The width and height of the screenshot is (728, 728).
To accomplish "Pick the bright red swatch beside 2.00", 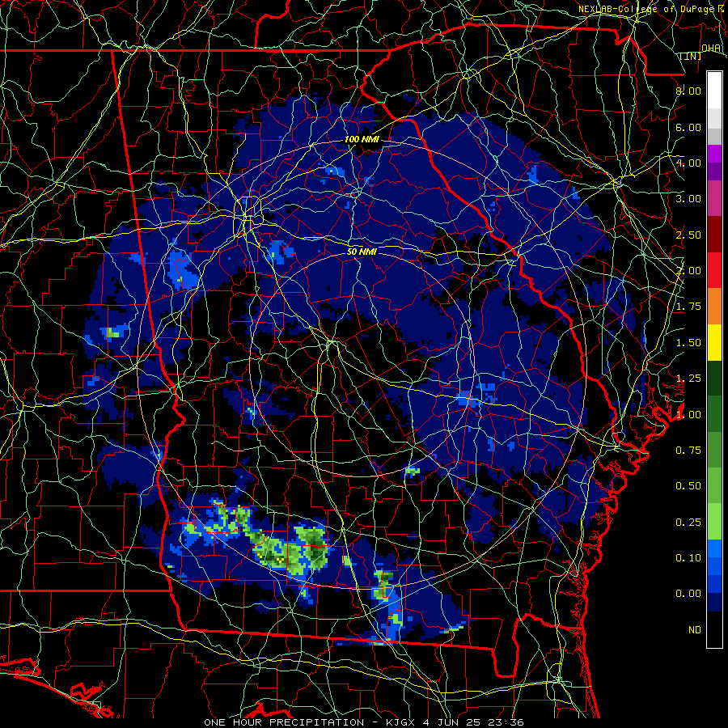I will pos(714,270).
